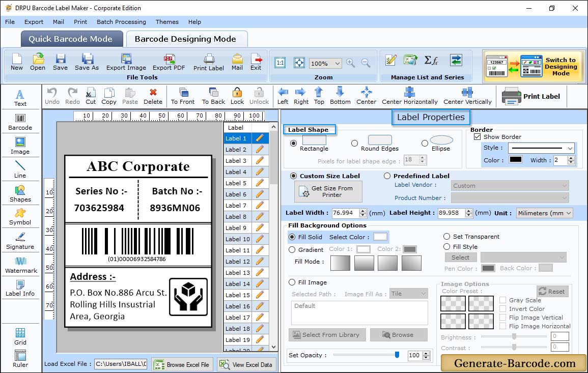Open the File menu
This screenshot has height=373, width=588.
(10, 22)
